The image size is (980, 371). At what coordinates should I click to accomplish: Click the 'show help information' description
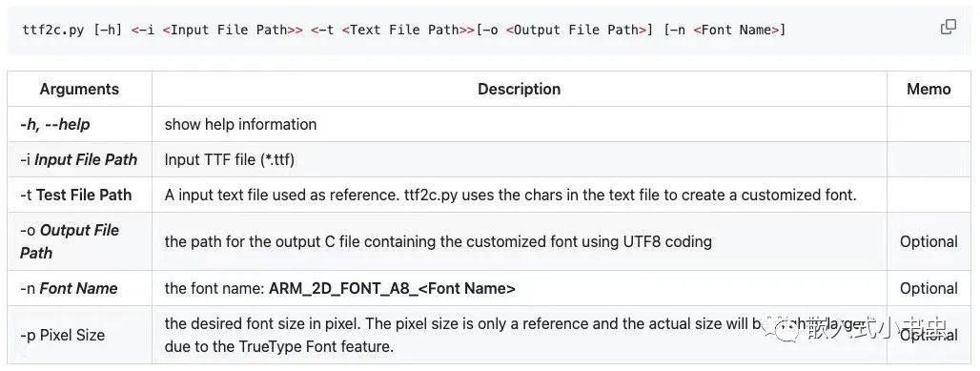pyautogui.click(x=240, y=125)
